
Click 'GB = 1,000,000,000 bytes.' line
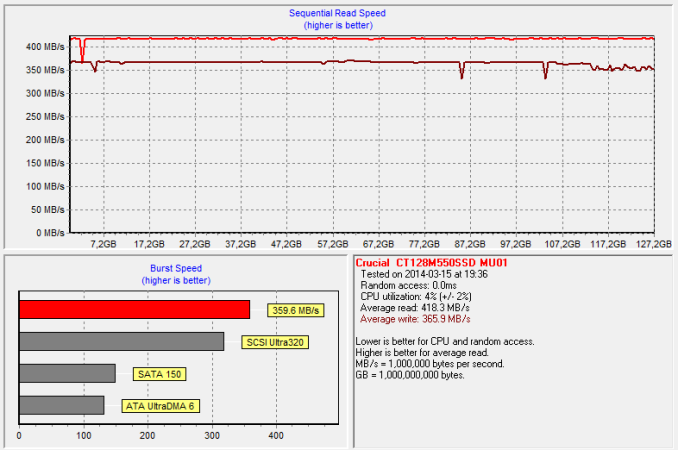click(x=410, y=375)
